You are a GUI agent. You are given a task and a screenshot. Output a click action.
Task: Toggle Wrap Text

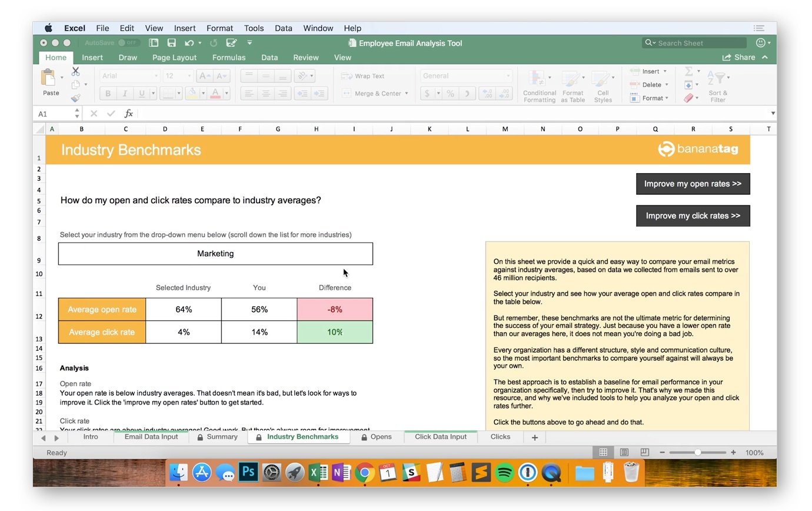[362, 76]
